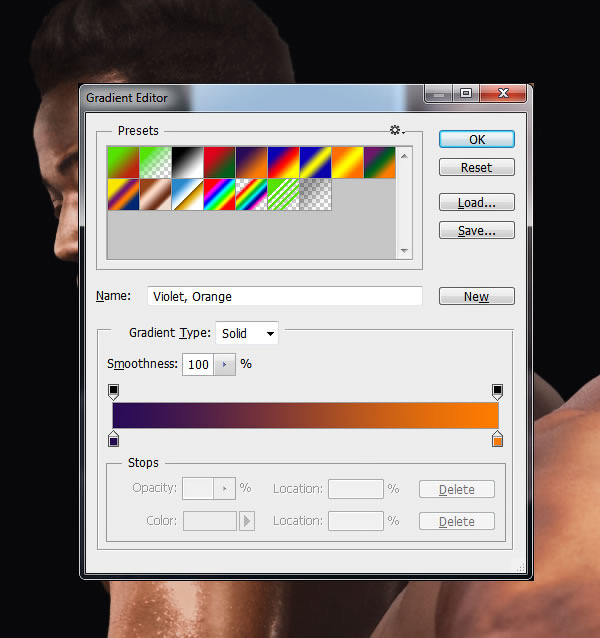Viewport: 600px width, 638px height.
Task: Select the violet color stop
Action: (113, 439)
